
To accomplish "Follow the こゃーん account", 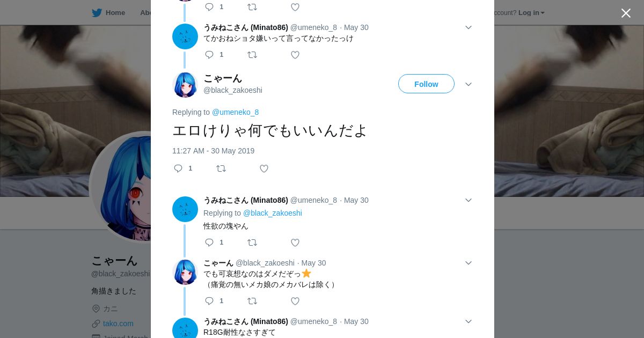I will (x=426, y=84).
